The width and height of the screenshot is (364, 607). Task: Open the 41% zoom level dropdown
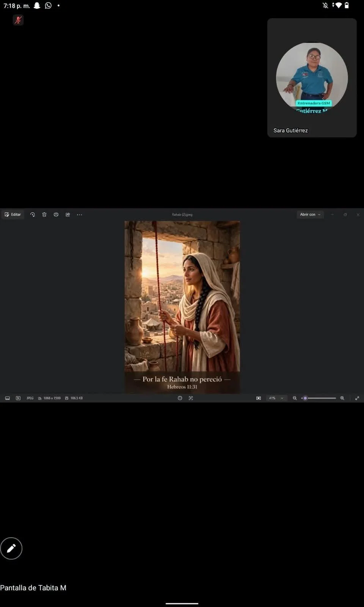point(276,398)
